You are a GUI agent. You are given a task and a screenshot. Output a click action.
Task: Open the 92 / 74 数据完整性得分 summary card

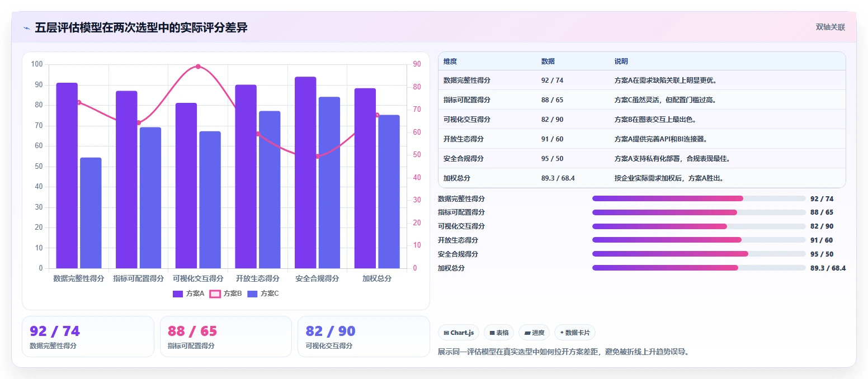coord(88,337)
